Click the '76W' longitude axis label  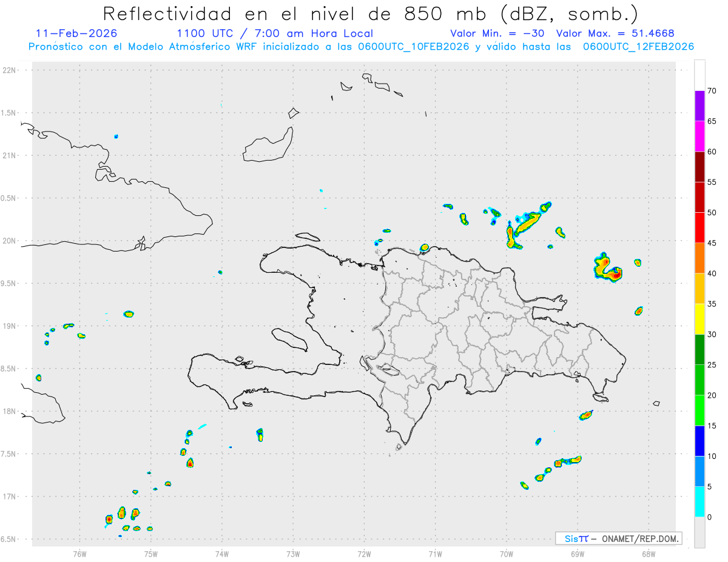click(79, 554)
